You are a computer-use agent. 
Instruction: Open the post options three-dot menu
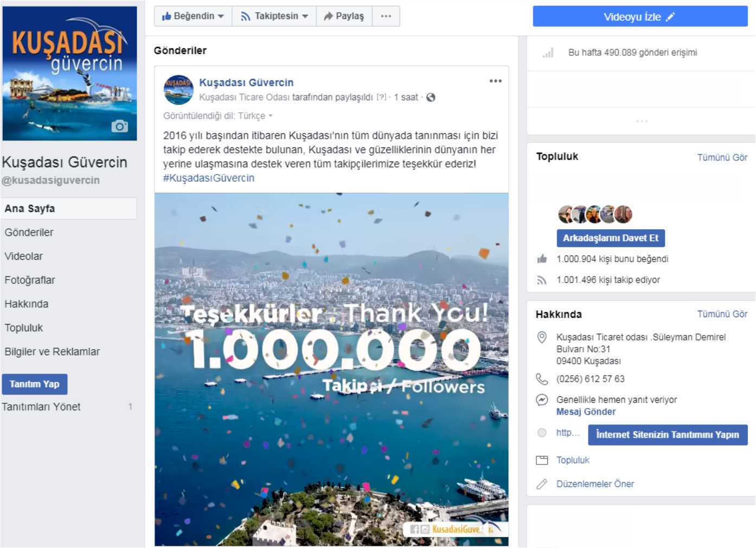click(x=495, y=81)
